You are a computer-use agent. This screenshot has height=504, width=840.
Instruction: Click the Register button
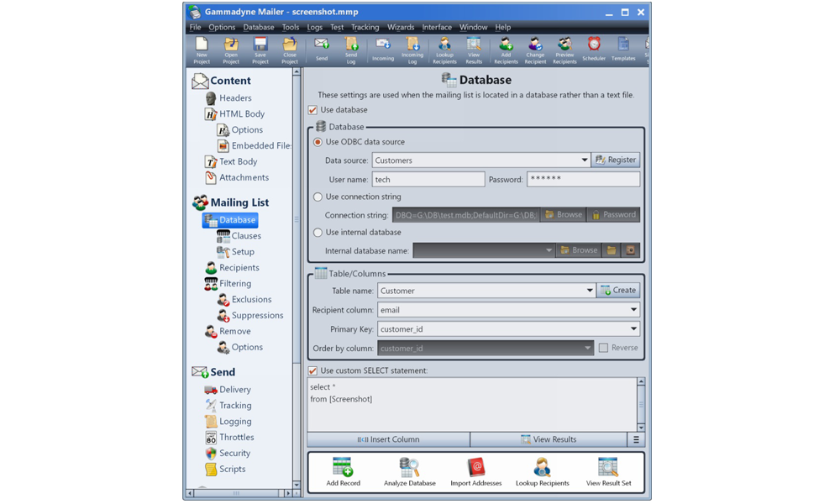[617, 160]
